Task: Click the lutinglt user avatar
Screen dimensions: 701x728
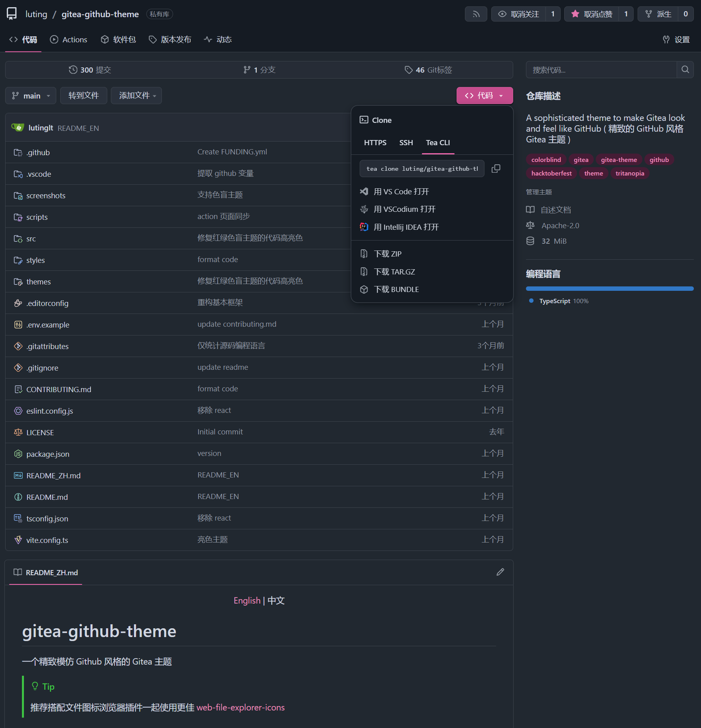Action: (x=18, y=128)
